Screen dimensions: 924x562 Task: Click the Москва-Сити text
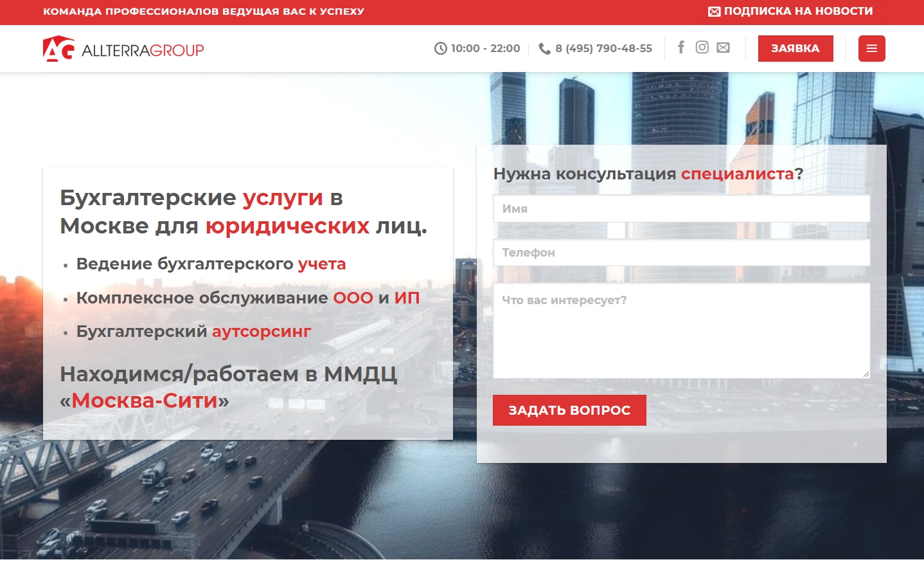pyautogui.click(x=145, y=401)
